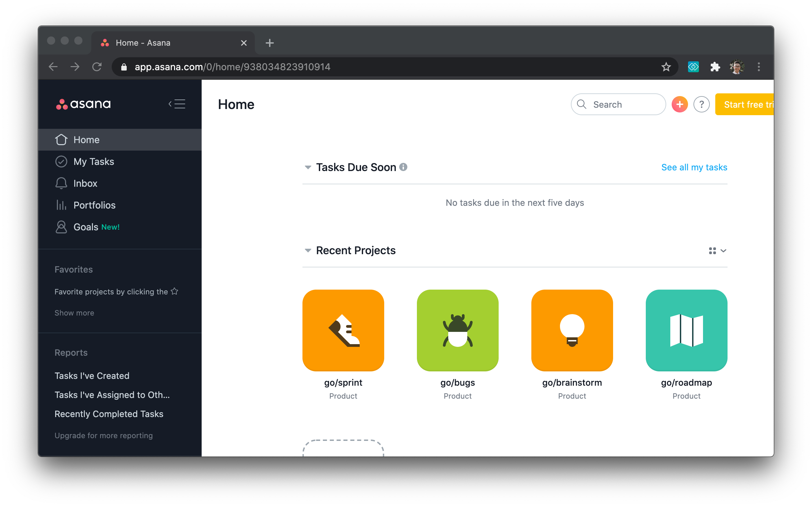Click the orange plus quick-add button
This screenshot has width=812, height=507.
point(680,104)
